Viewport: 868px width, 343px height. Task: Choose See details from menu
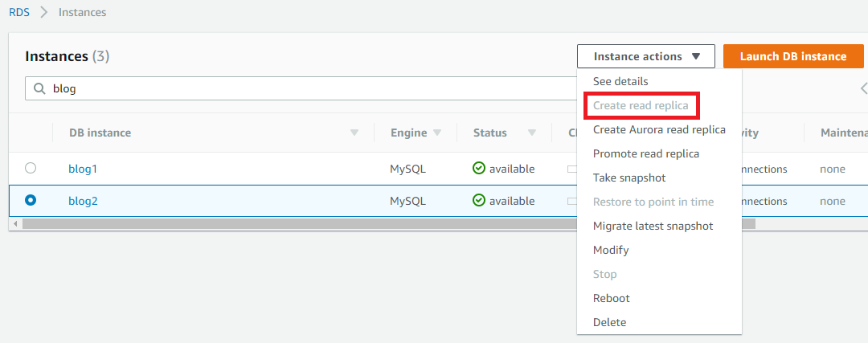[x=620, y=81]
